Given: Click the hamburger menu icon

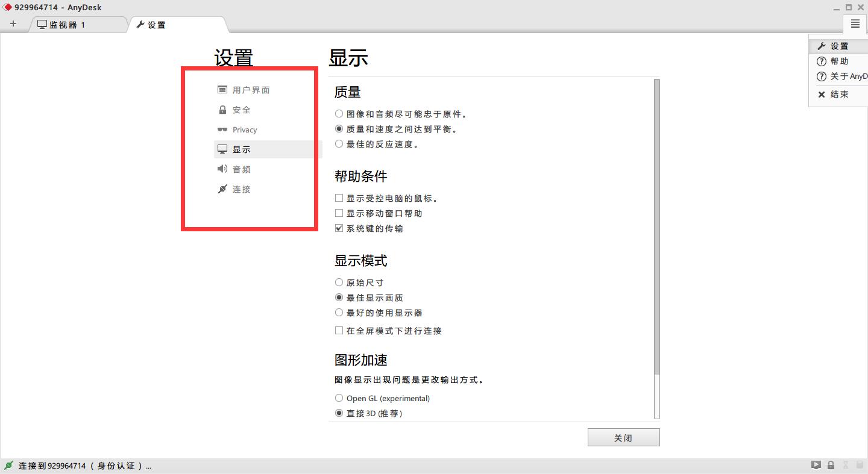Looking at the screenshot, I should [855, 24].
